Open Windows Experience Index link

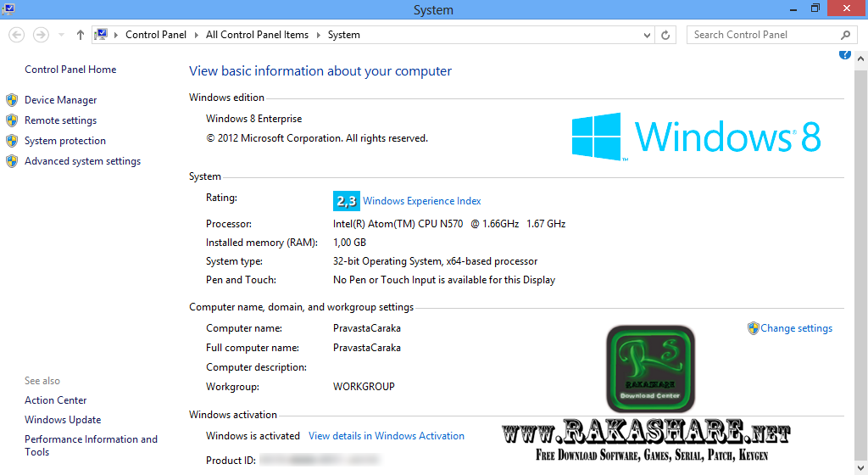click(x=422, y=201)
